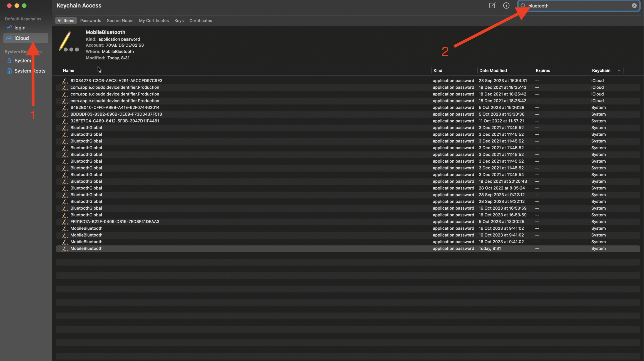This screenshot has height=361, width=644.
Task: Click pencil icon of 6482B040-CFF0-A9E9-A41E-62F074462014 row
Action: pyautogui.click(x=65, y=108)
